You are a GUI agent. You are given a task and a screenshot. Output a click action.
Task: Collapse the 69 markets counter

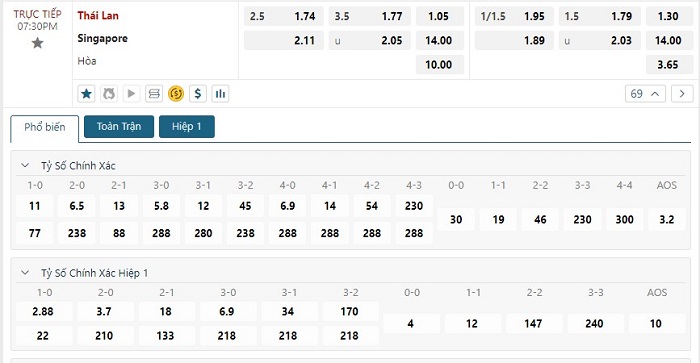point(645,94)
